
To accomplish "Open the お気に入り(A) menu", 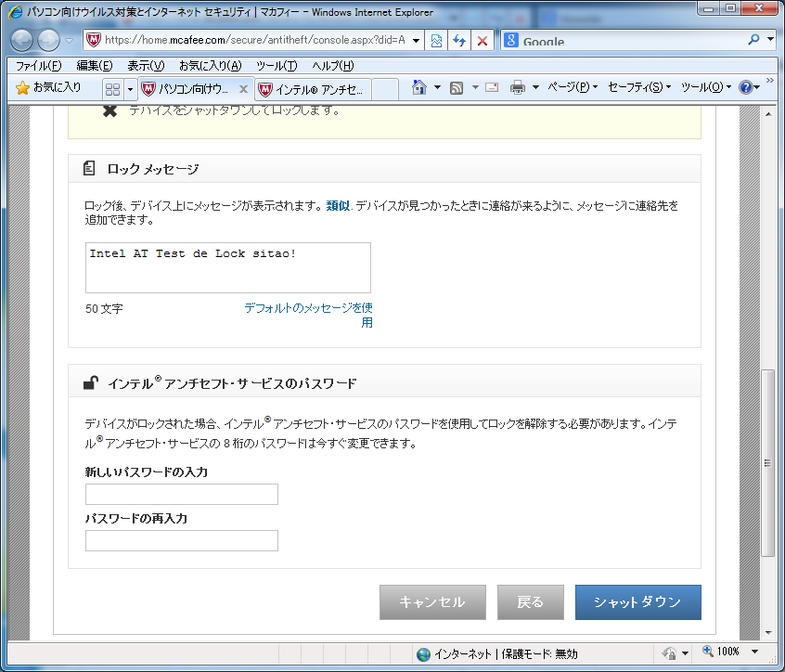I will [211, 66].
